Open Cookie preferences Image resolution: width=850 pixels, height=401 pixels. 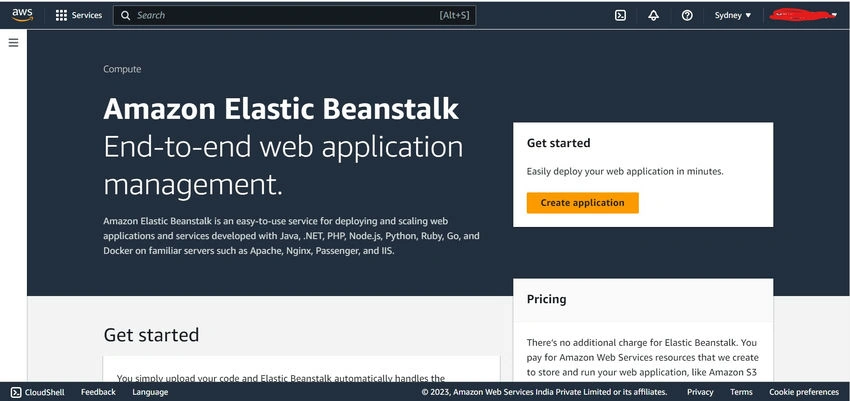[x=803, y=392]
